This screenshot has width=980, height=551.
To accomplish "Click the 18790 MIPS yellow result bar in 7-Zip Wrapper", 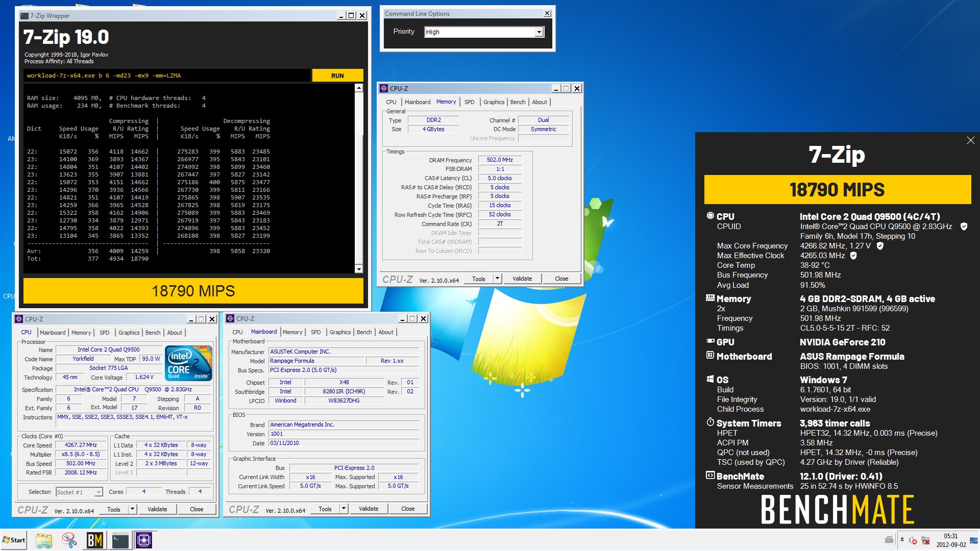I will coord(193,291).
